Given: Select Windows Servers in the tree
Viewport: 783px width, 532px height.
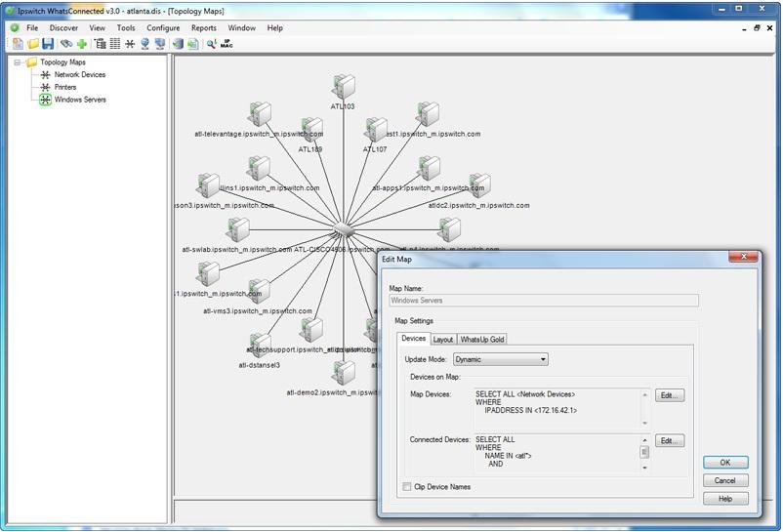Looking at the screenshot, I should click(80, 100).
